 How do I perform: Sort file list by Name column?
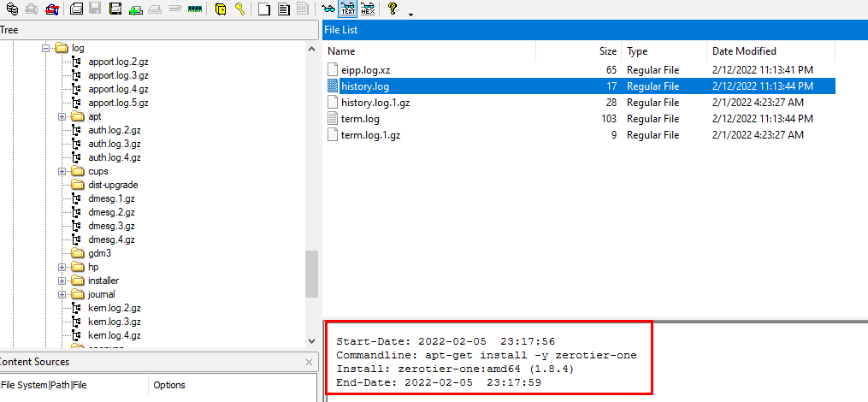(429, 51)
